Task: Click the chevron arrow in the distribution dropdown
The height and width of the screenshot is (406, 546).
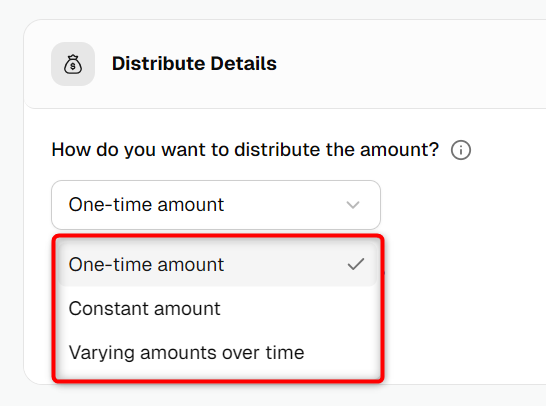Action: click(353, 205)
